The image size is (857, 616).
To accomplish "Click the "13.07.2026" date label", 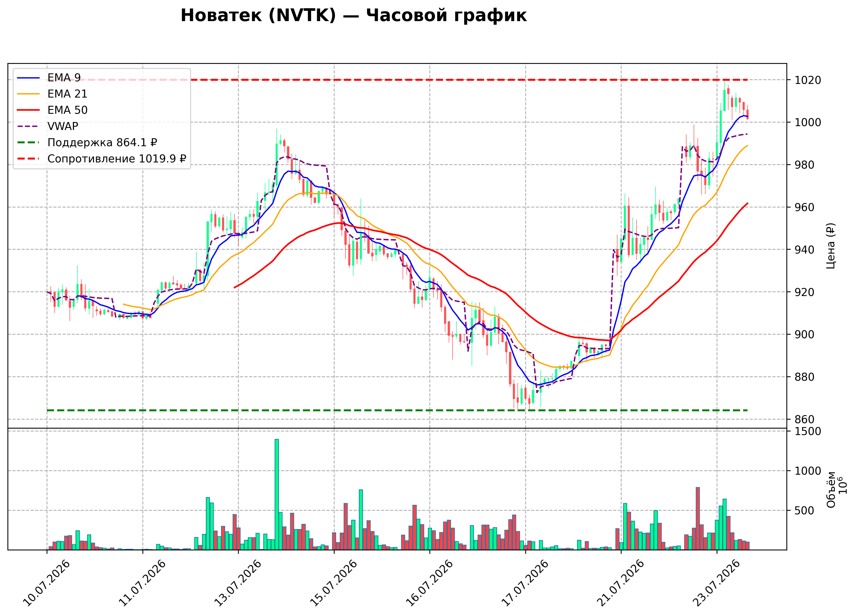I will 238,584.
